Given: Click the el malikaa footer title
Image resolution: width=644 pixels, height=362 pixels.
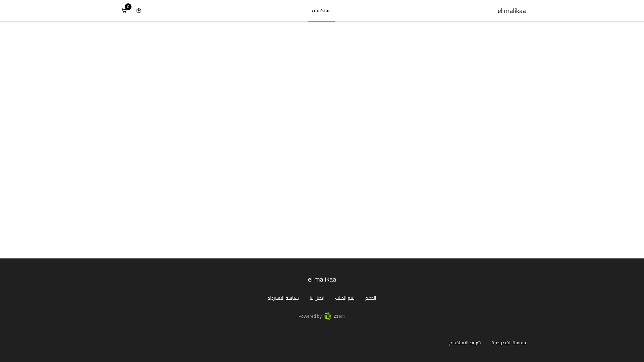Looking at the screenshot, I should click(322, 279).
